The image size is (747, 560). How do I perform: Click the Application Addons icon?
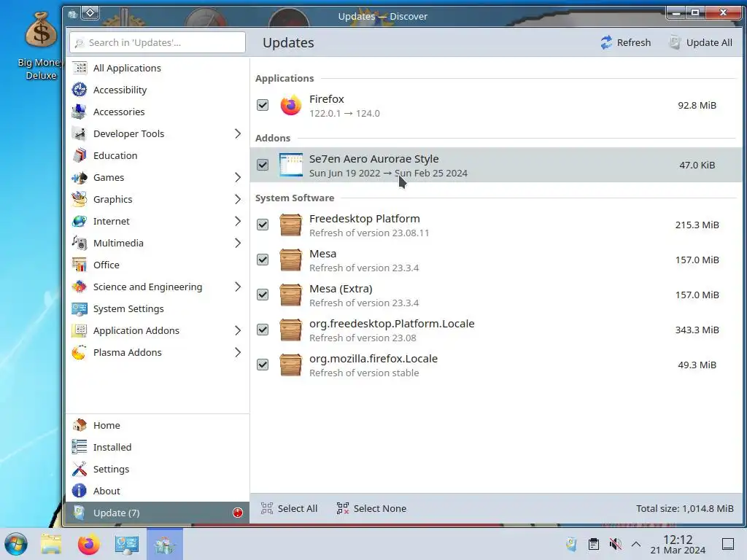click(x=80, y=330)
